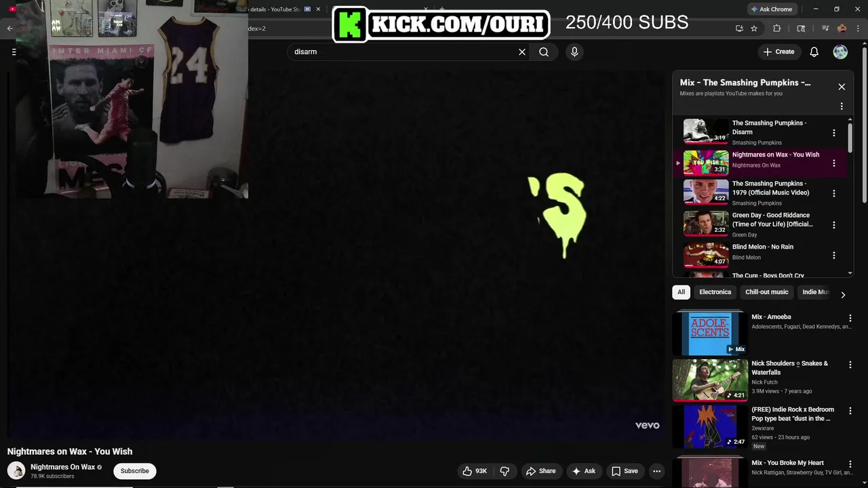
Task: Clear the 'disarm' search text
Action: 522,52
